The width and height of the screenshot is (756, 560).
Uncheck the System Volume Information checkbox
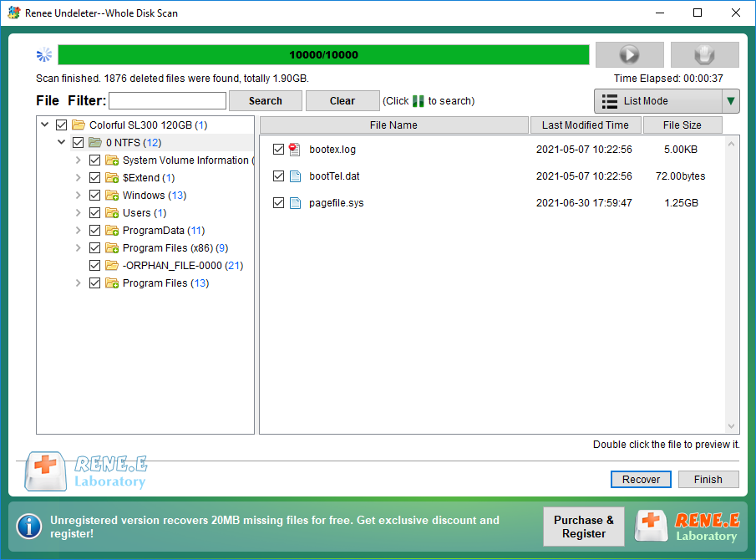click(x=95, y=160)
